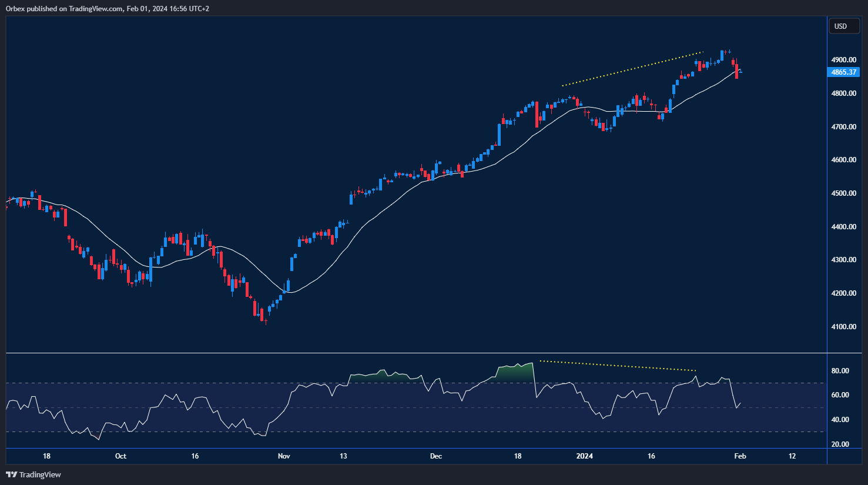Screen dimensions: 868x485
Task: Select the yellow dotted trendline above price candles
Action: click(632, 69)
